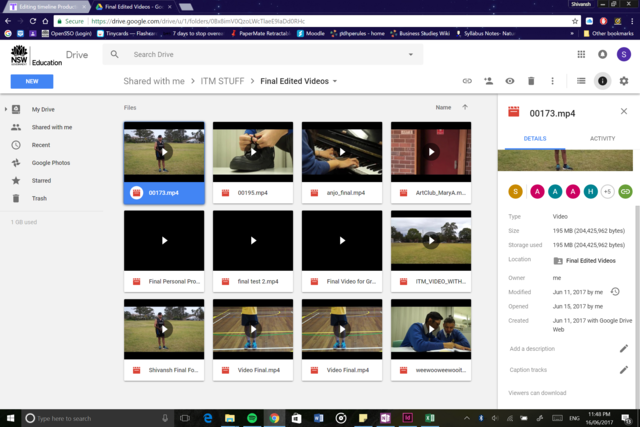This screenshot has height=427, width=640.
Task: Show hidden system tray icons
Action: [x=467, y=418]
